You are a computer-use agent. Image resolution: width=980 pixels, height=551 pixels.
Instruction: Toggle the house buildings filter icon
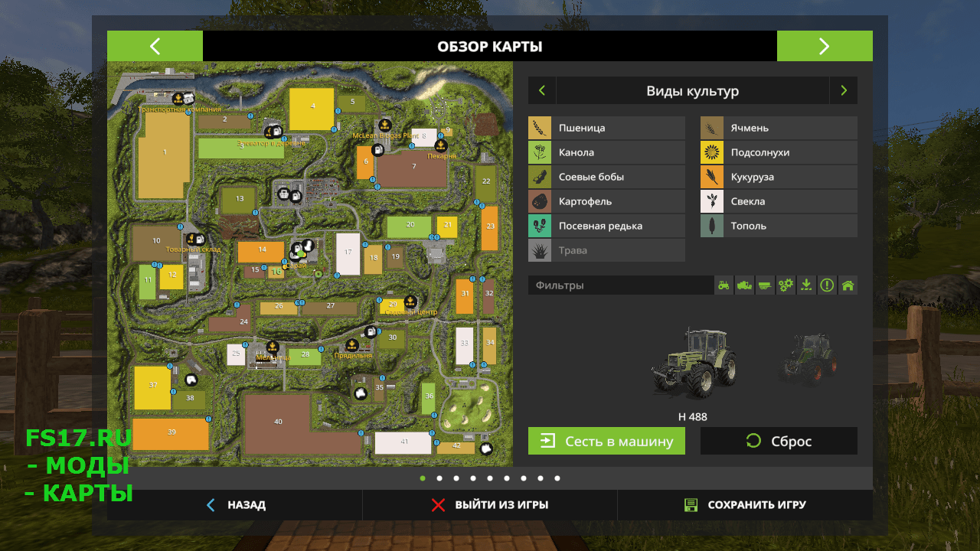[848, 285]
